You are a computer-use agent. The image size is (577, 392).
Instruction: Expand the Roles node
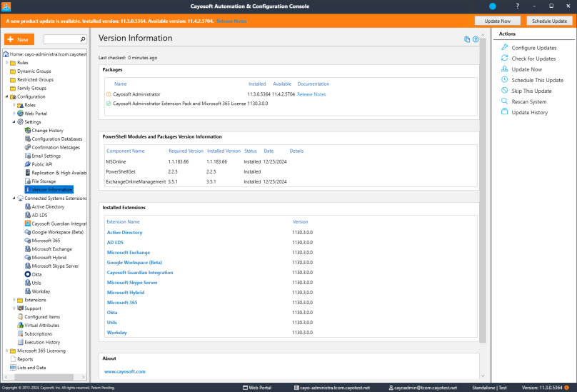tap(14, 105)
